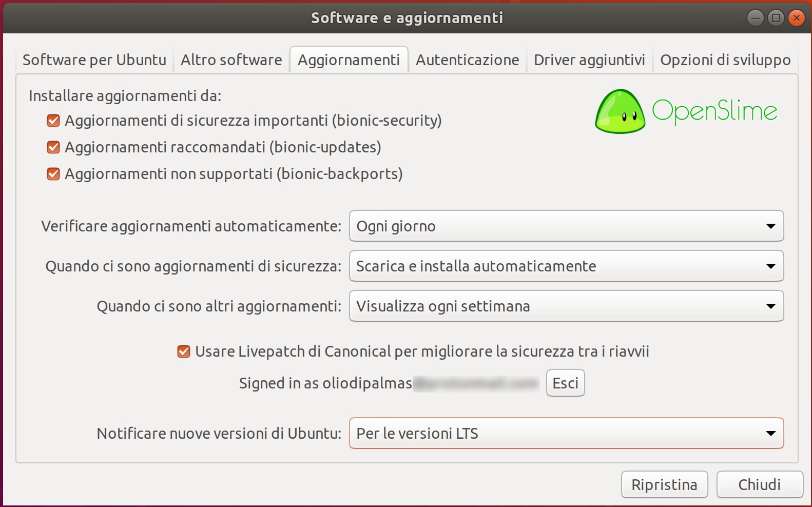This screenshot has width=812, height=507.
Task: Open the Opzioni di sviluppo tab
Action: 725,60
